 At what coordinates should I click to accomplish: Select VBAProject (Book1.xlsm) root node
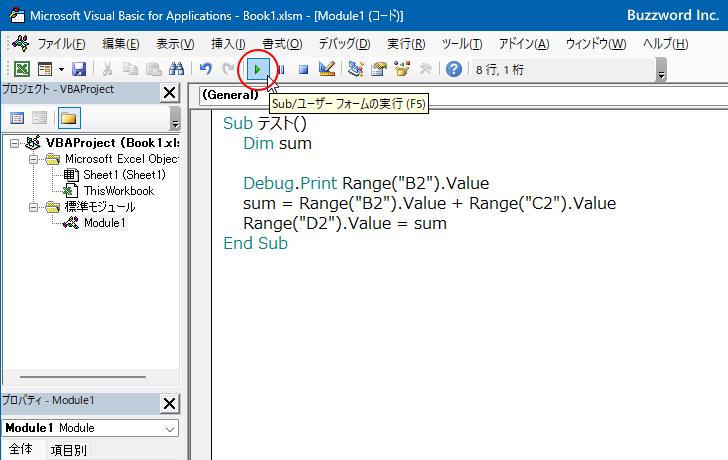112,143
